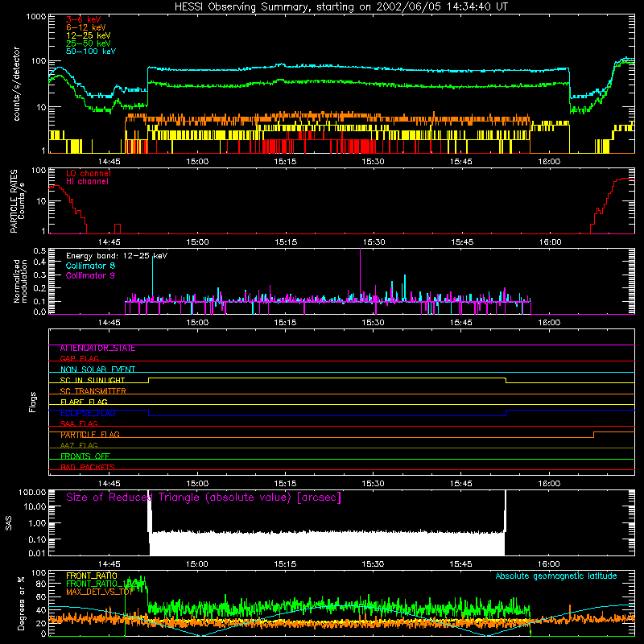Click the orange MAX_DET_VS_TOT legend label

coord(100,592)
